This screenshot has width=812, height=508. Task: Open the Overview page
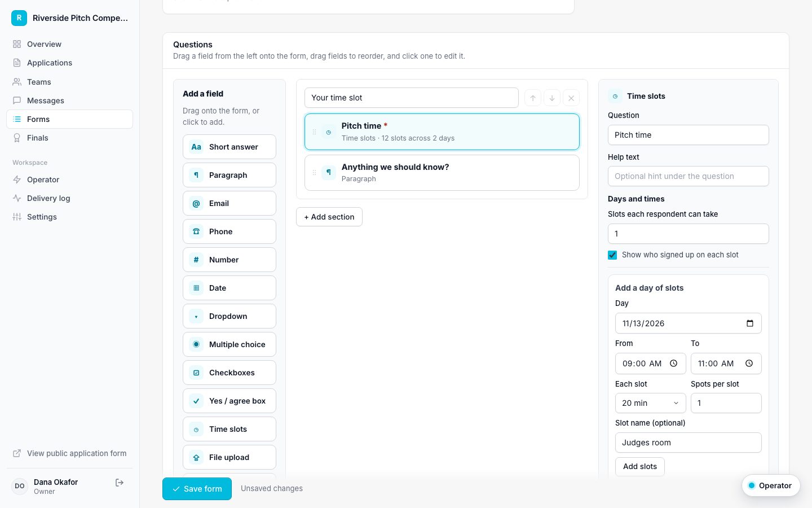69,44
